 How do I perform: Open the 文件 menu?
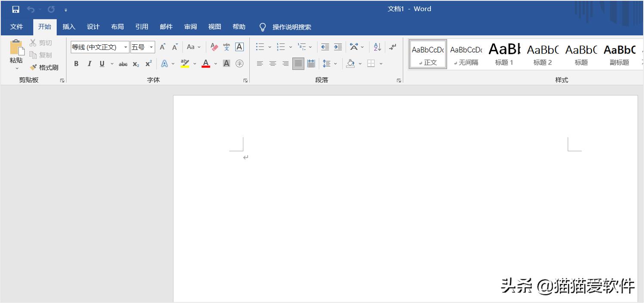click(x=17, y=26)
